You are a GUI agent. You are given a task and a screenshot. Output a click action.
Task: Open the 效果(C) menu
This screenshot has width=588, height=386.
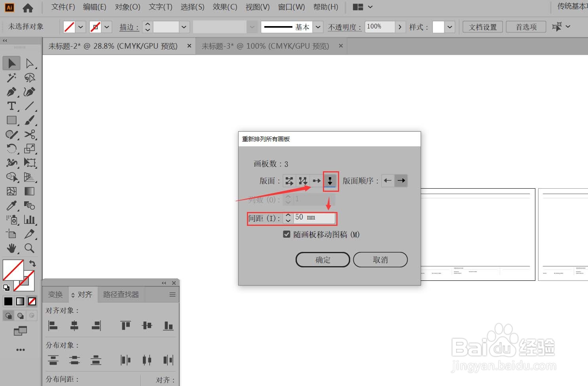tap(225, 7)
